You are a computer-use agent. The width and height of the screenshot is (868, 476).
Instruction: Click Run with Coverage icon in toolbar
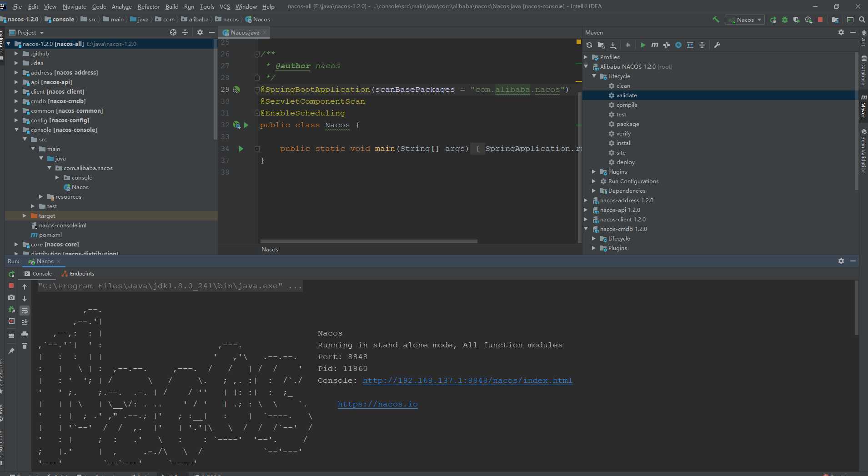tap(797, 20)
